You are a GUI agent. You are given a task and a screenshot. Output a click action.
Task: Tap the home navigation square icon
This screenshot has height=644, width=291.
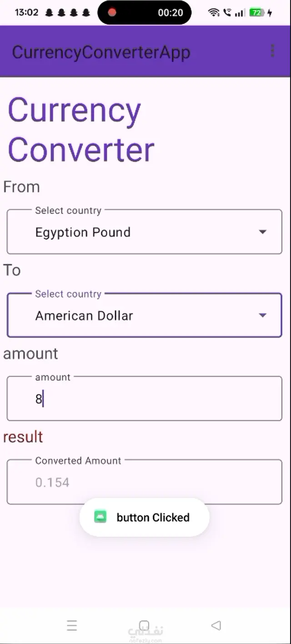click(144, 625)
